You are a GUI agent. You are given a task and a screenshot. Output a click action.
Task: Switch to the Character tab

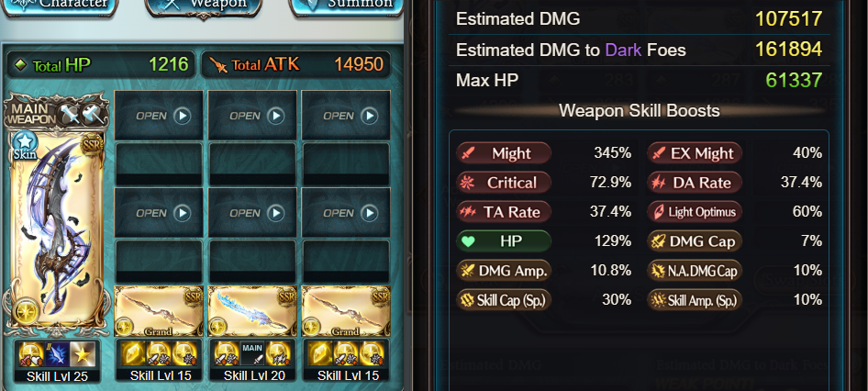tap(59, 6)
